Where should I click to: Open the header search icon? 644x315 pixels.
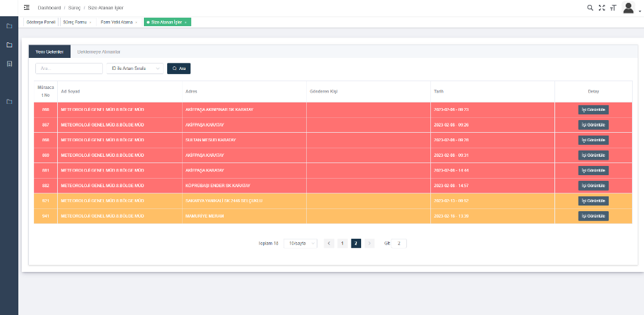point(590,8)
